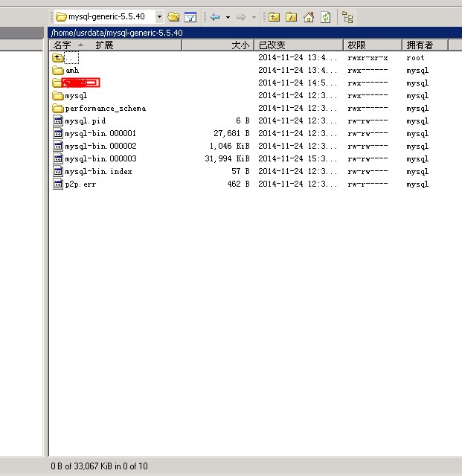Screen dimensions: 462x476
Task: Go to the parent directory icon
Action: tap(274, 16)
